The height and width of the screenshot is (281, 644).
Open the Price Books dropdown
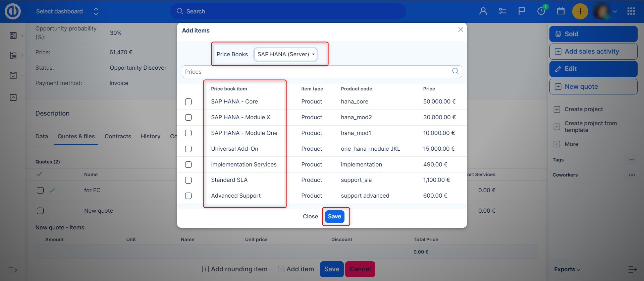point(285,54)
